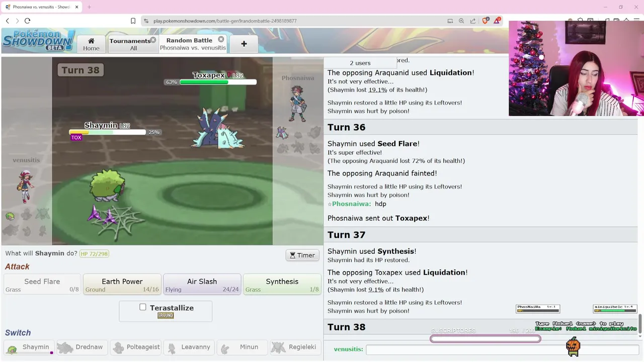Screen dimensions: 644x362
Task: Click the Turn 36 heading in the log
Action: tap(346, 127)
